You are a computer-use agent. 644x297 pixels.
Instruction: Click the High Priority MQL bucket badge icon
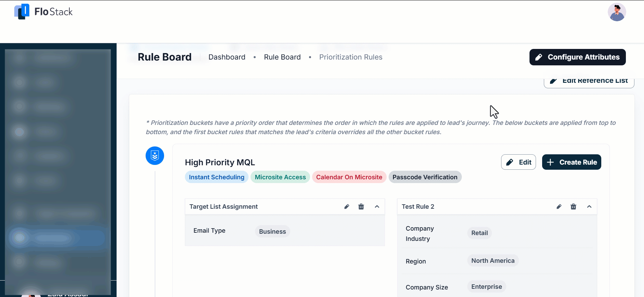click(x=155, y=156)
